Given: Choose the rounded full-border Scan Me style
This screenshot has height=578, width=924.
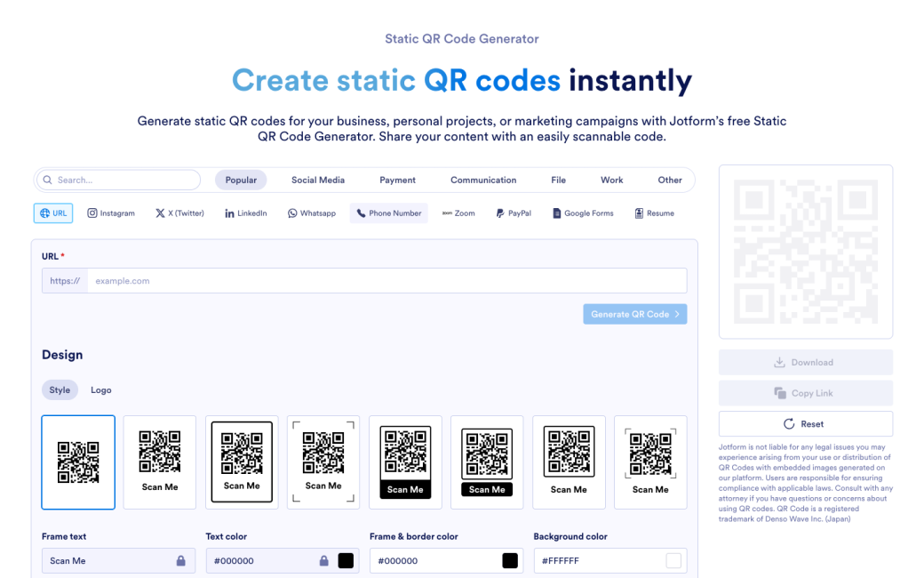Looking at the screenshot, I should pos(242,462).
